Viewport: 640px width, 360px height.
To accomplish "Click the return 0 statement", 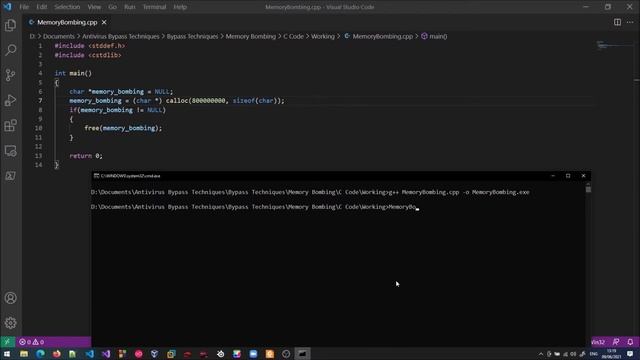I will [x=86, y=156].
